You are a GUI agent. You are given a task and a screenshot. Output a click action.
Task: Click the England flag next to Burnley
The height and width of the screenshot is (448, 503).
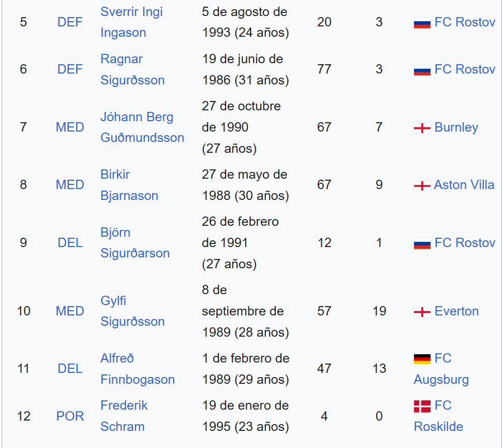coord(422,128)
